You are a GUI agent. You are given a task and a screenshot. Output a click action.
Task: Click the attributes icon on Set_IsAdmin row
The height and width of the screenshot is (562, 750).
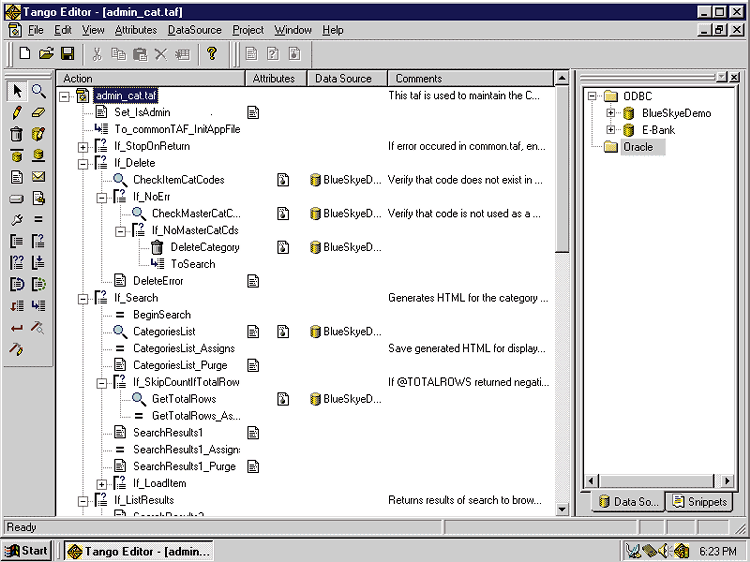pos(253,112)
